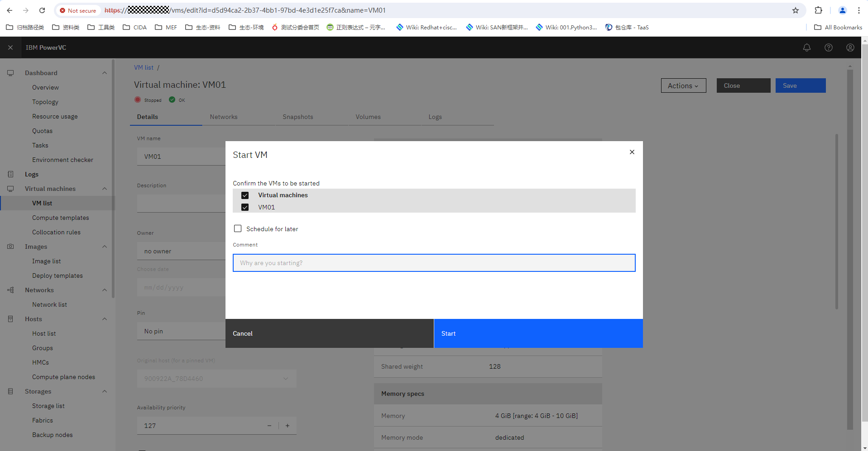
Task: Open Host list in sidebar
Action: pyautogui.click(x=44, y=333)
